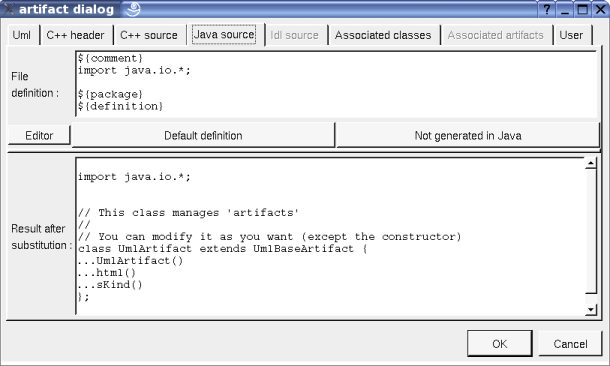Click inside the File definition text area
The height and width of the screenshot is (366, 610).
(336, 84)
